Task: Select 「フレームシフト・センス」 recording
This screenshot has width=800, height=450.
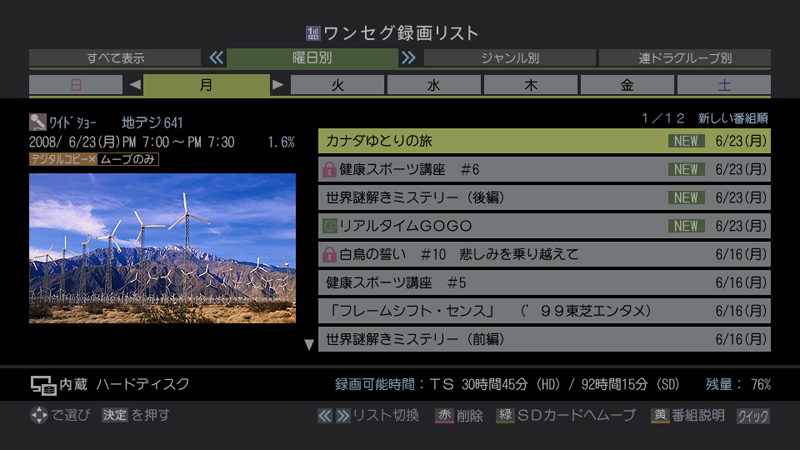Action: [x=544, y=311]
